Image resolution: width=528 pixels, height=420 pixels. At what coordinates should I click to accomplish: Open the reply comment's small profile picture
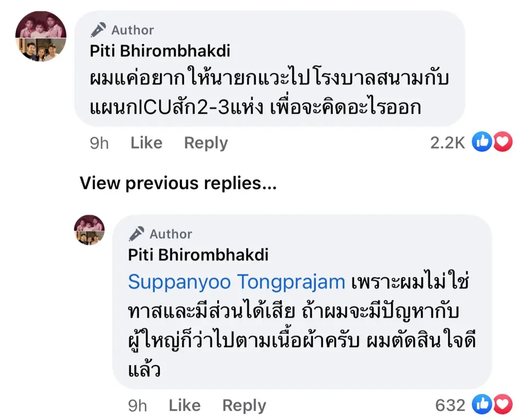click(89, 230)
